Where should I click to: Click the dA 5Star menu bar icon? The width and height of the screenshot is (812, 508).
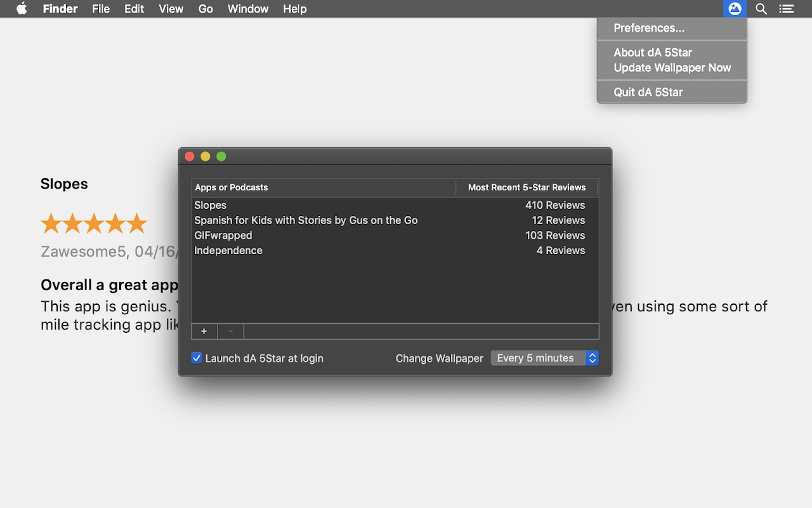click(735, 9)
